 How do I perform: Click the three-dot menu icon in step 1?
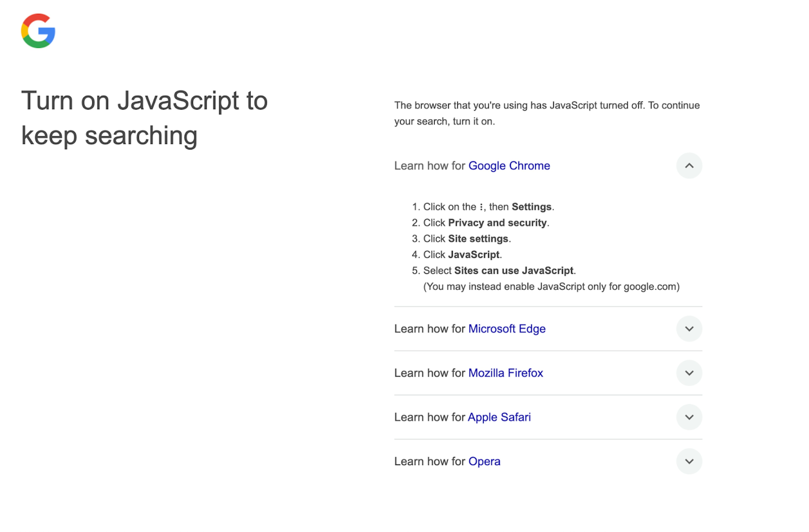coord(481,207)
